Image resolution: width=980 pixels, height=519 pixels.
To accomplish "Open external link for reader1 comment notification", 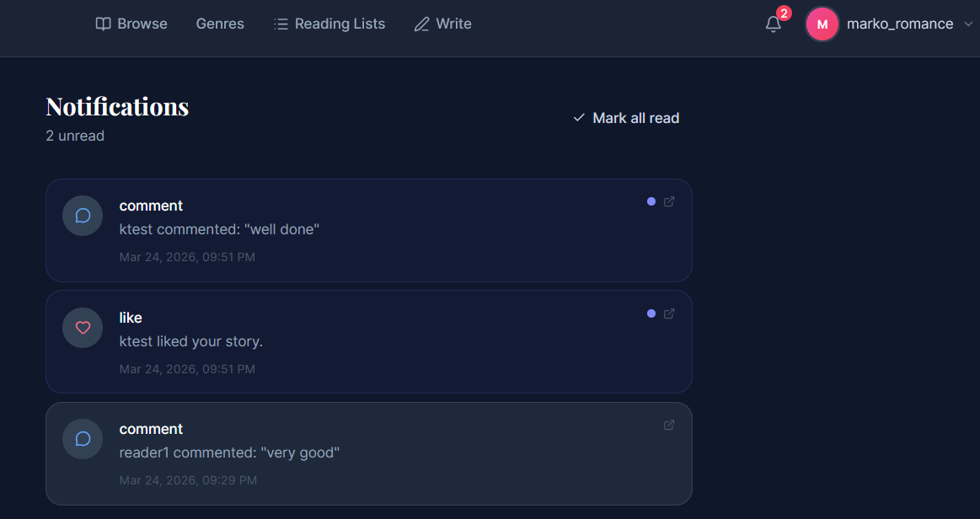I will coord(669,425).
